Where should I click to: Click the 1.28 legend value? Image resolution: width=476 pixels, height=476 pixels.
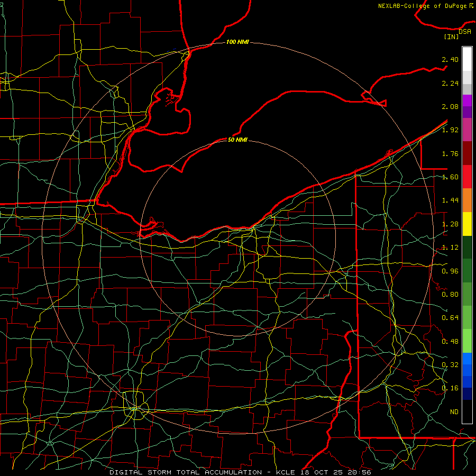(450, 224)
